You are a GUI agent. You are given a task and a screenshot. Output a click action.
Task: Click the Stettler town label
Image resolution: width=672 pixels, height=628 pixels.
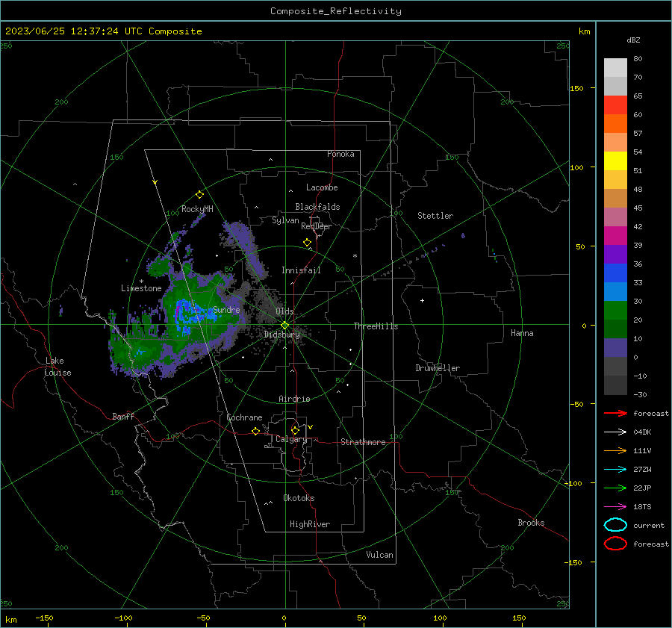click(435, 216)
